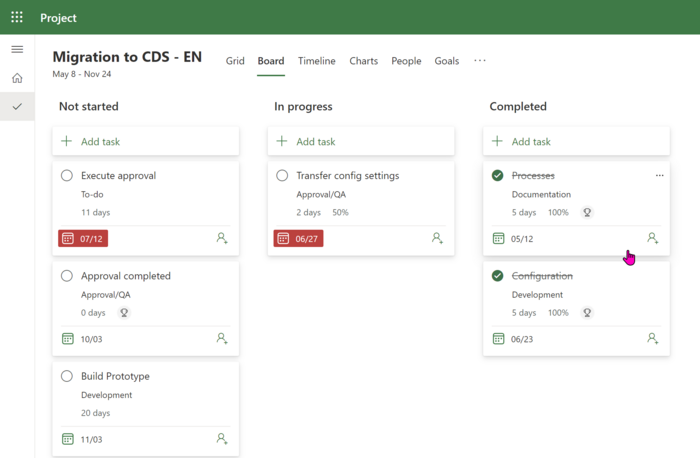Click the To-do label on Execute approval
Screen dimensions: 700x458
92,194
